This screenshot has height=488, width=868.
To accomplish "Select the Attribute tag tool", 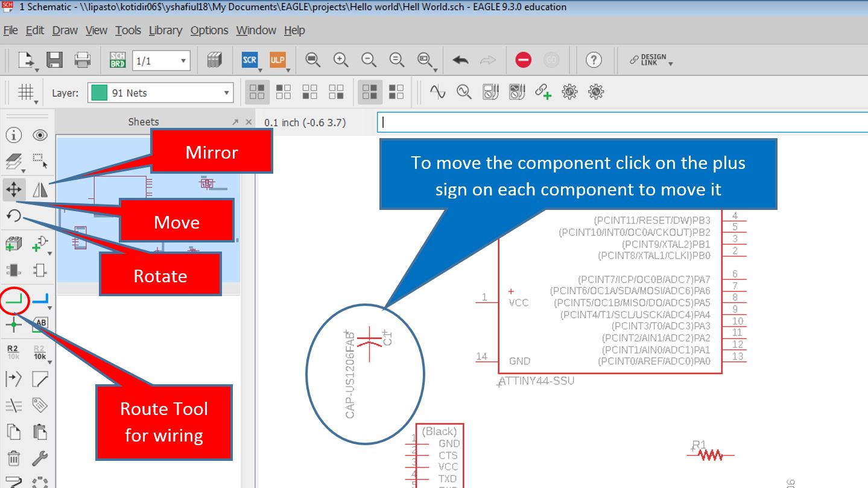I will point(40,405).
